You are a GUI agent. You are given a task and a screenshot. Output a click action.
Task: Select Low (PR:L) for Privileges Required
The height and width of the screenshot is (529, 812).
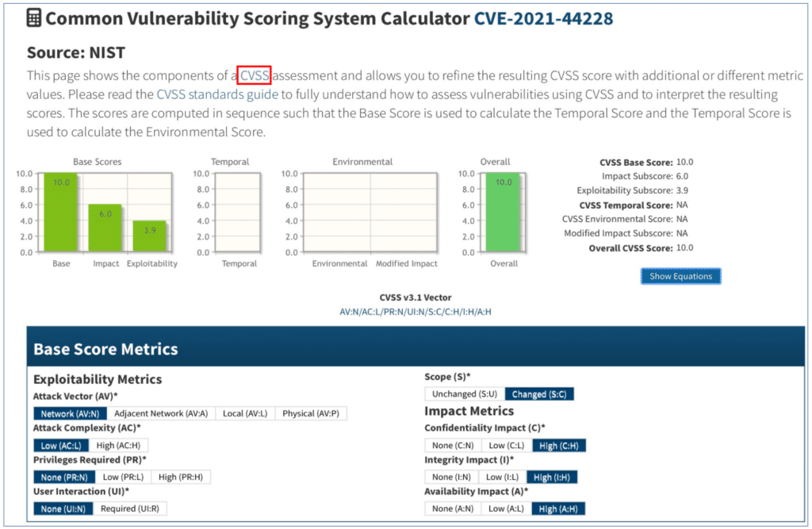(x=121, y=477)
